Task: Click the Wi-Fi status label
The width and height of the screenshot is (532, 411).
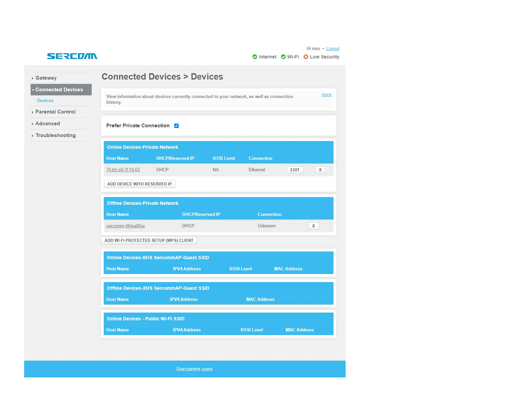Action: [293, 57]
